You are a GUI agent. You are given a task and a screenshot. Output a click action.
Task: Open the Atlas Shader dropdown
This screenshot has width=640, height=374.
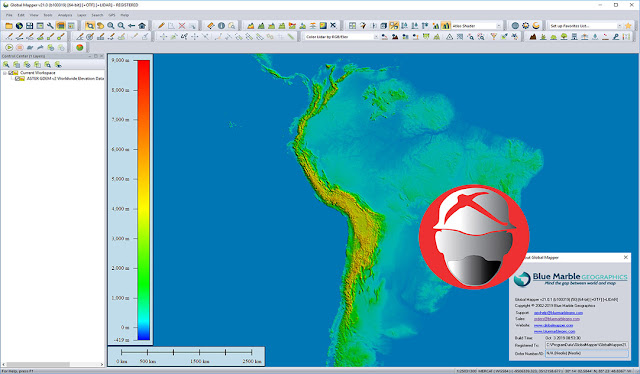498,26
